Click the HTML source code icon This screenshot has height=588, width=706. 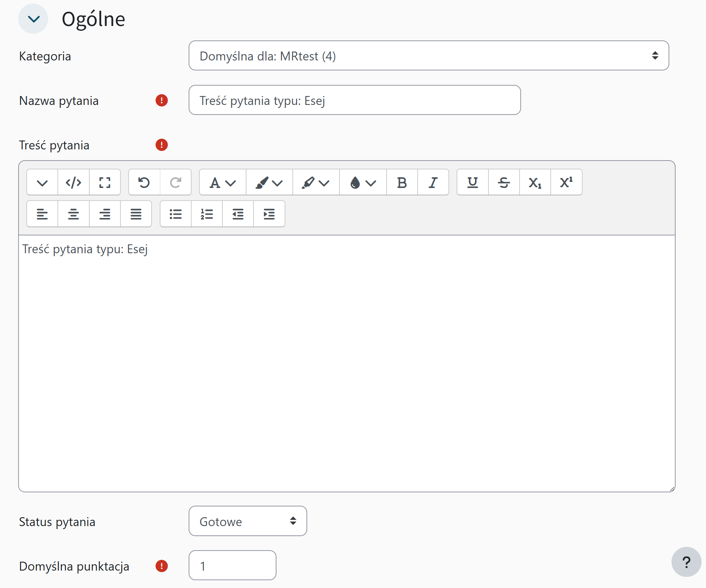[73, 182]
